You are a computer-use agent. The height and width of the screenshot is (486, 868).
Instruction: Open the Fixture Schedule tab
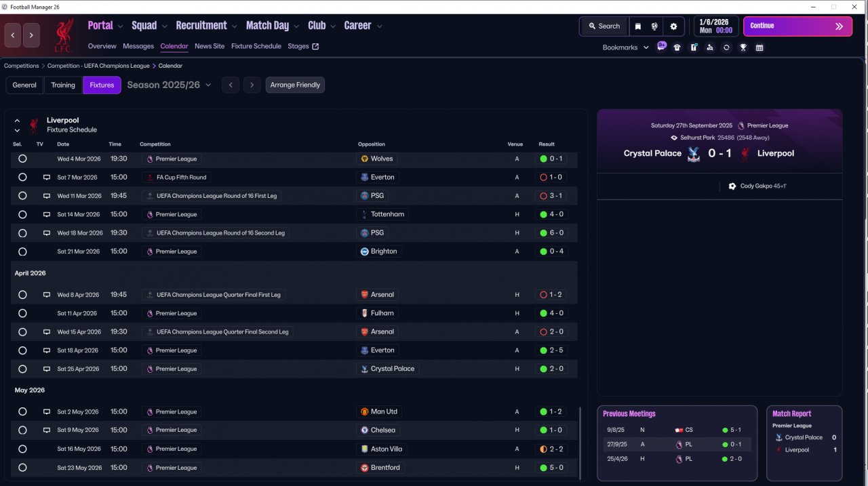pyautogui.click(x=256, y=46)
